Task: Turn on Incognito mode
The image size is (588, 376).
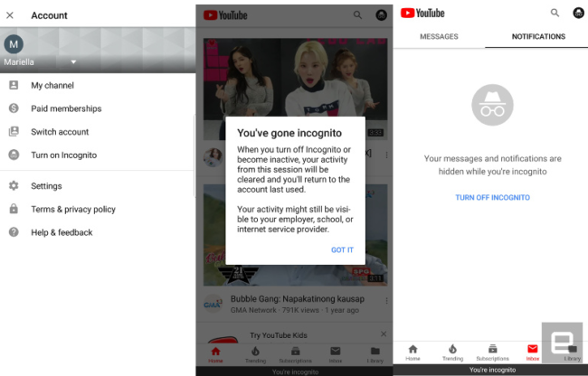Action: [x=63, y=155]
